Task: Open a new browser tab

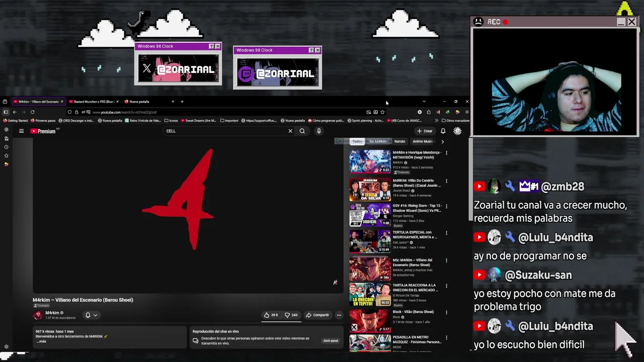Action: click(x=182, y=102)
